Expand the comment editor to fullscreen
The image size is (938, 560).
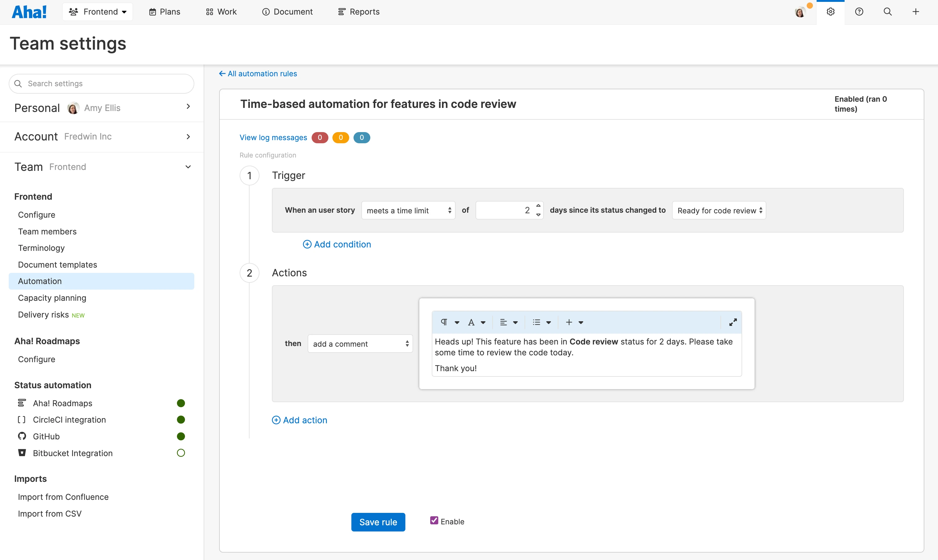(733, 322)
